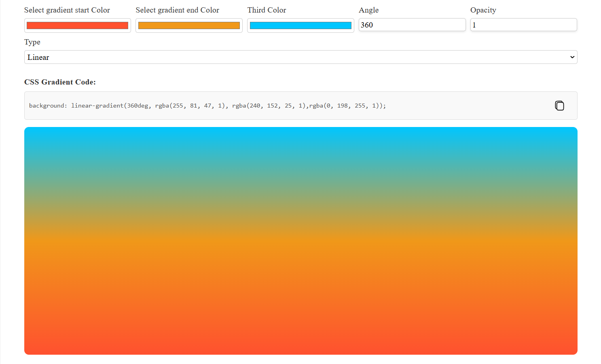Image resolution: width=601 pixels, height=364 pixels.
Task: Click the 'Type' label
Action: click(x=32, y=42)
